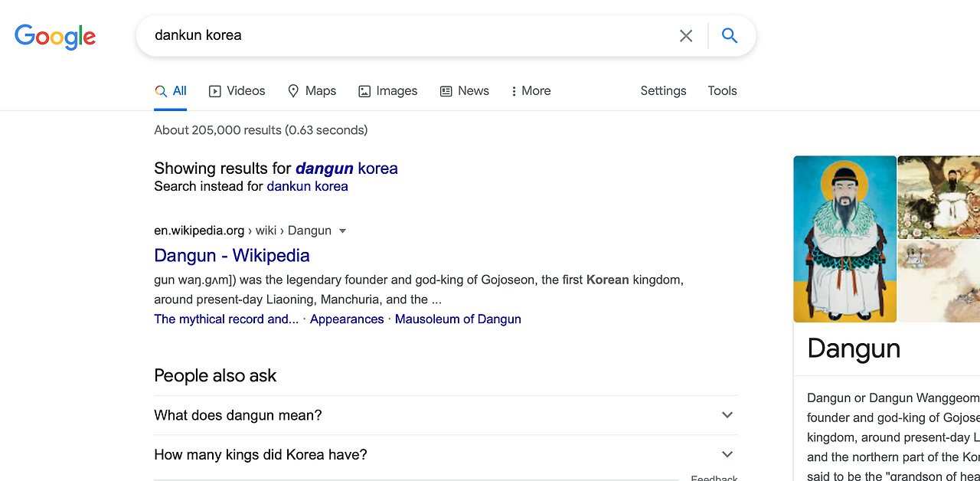
Task: Go to the Images tab
Action: pyautogui.click(x=387, y=90)
